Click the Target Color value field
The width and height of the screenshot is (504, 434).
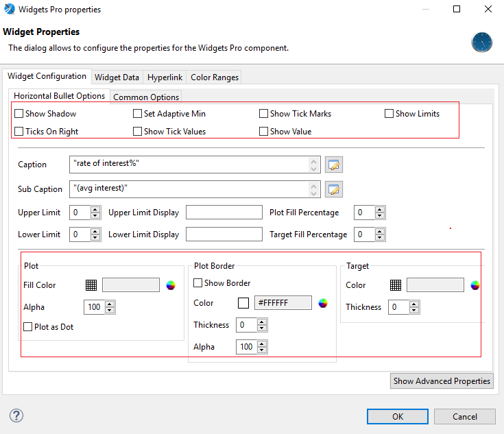[435, 285]
